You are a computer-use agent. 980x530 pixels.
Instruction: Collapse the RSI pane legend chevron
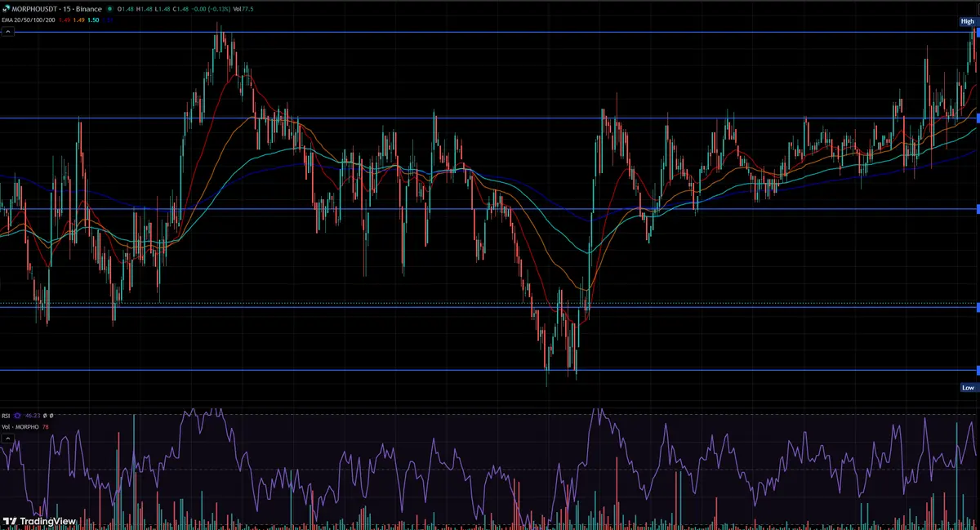click(7, 439)
